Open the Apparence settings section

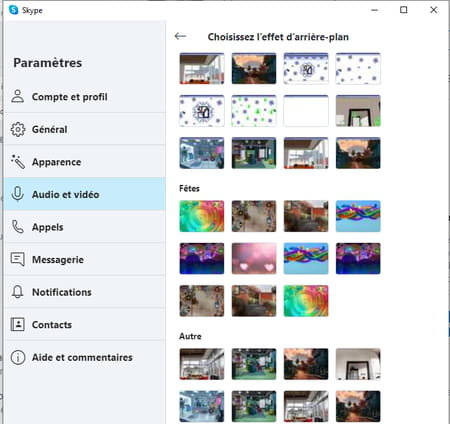(x=85, y=162)
